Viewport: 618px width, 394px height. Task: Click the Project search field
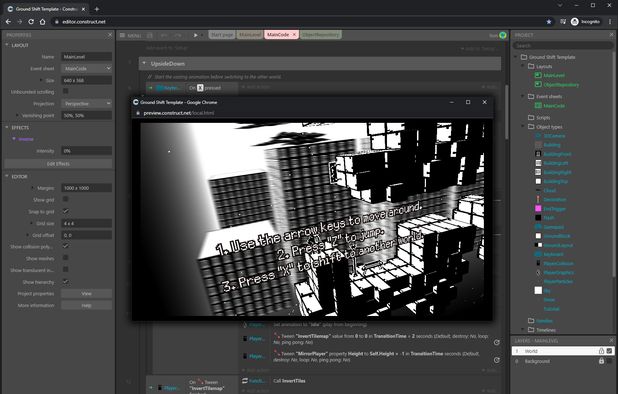click(562, 46)
